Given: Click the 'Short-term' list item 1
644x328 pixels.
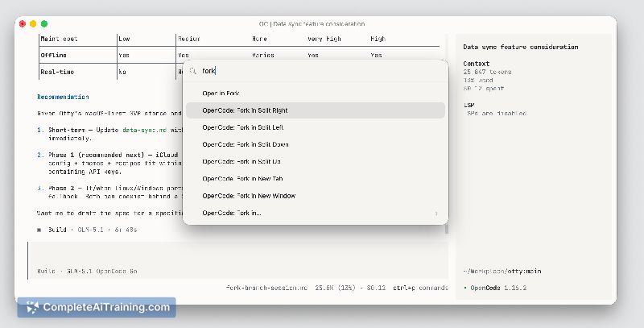Looking at the screenshot, I should (66, 130).
